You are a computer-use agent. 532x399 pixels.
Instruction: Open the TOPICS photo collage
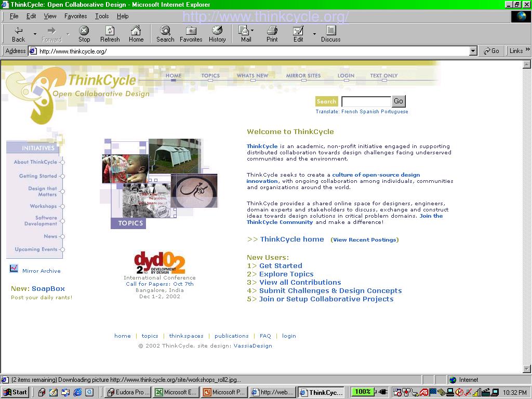[x=159, y=183]
